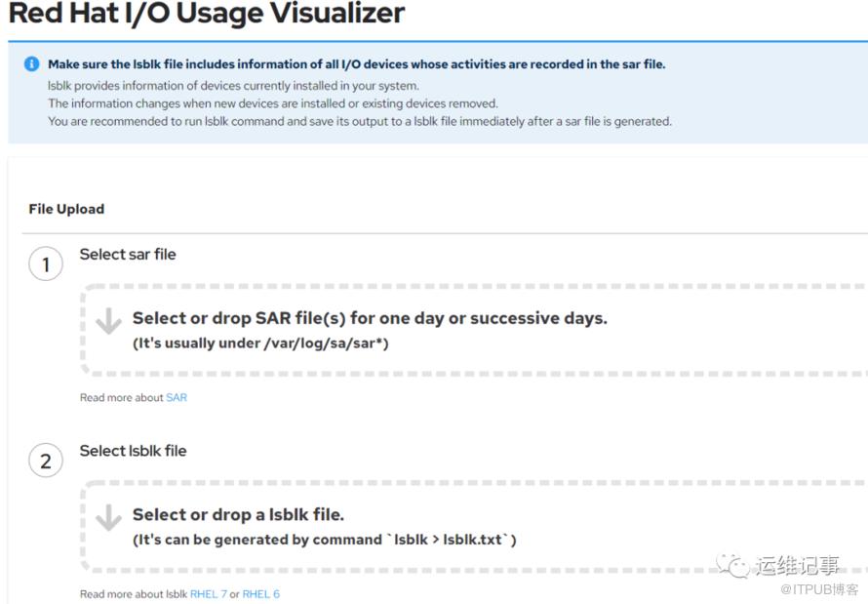Image resolution: width=868 pixels, height=604 pixels.
Task: Click the bold banner message about lsblk file
Action: [356, 64]
